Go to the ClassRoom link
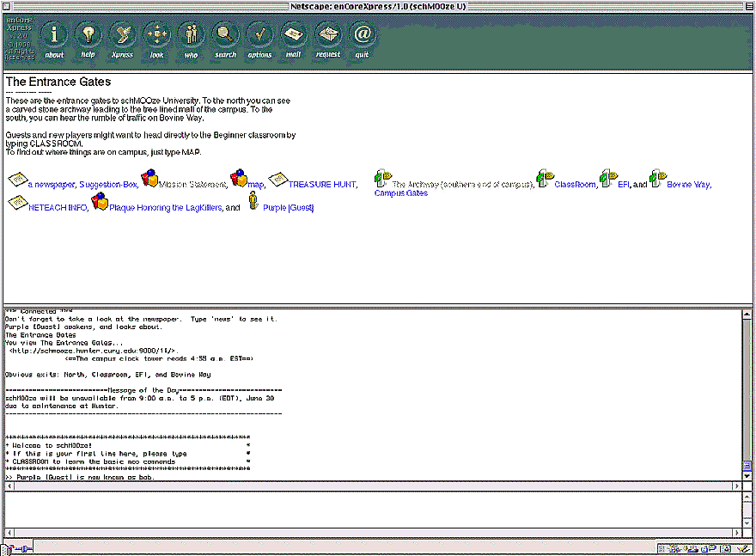 (575, 185)
